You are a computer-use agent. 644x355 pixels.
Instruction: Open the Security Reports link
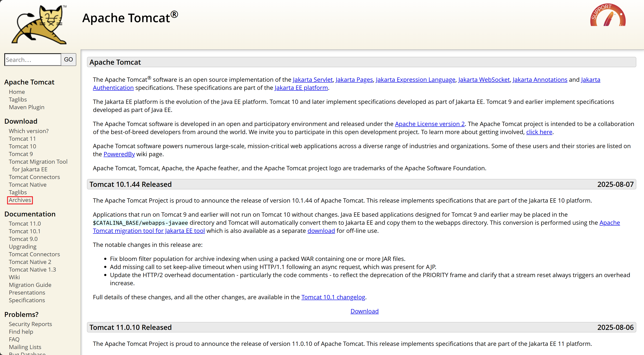(30, 324)
